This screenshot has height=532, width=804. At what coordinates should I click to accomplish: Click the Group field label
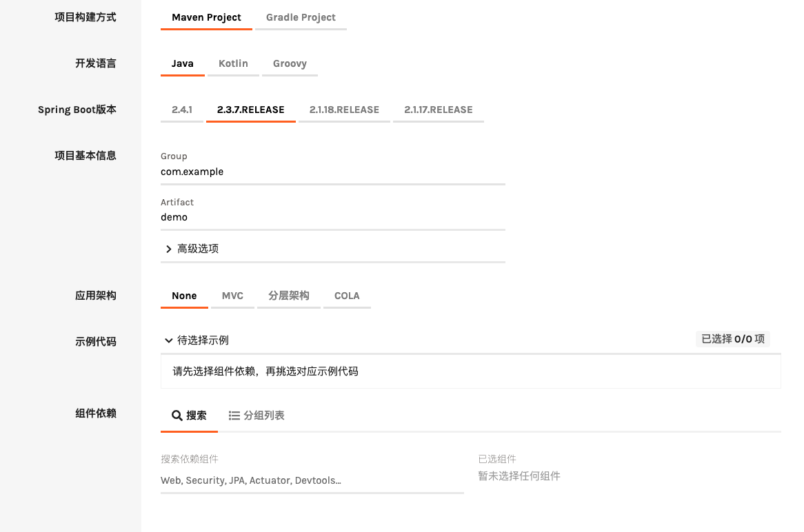click(174, 156)
